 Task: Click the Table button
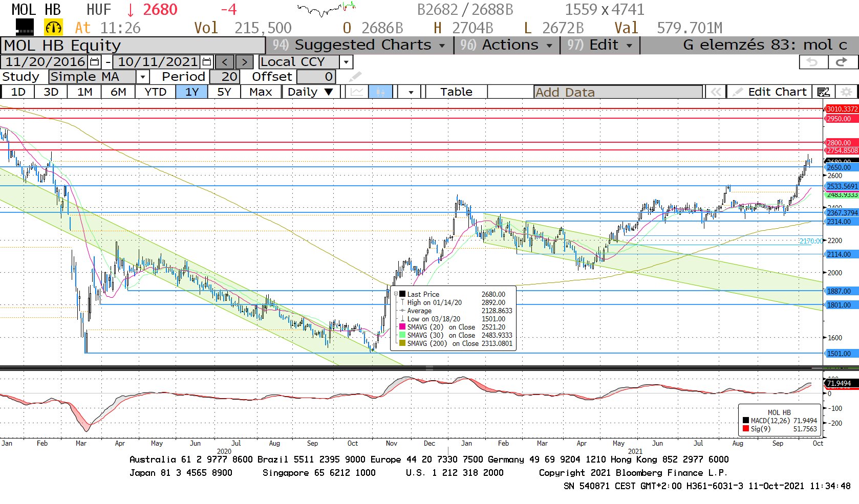coord(456,92)
